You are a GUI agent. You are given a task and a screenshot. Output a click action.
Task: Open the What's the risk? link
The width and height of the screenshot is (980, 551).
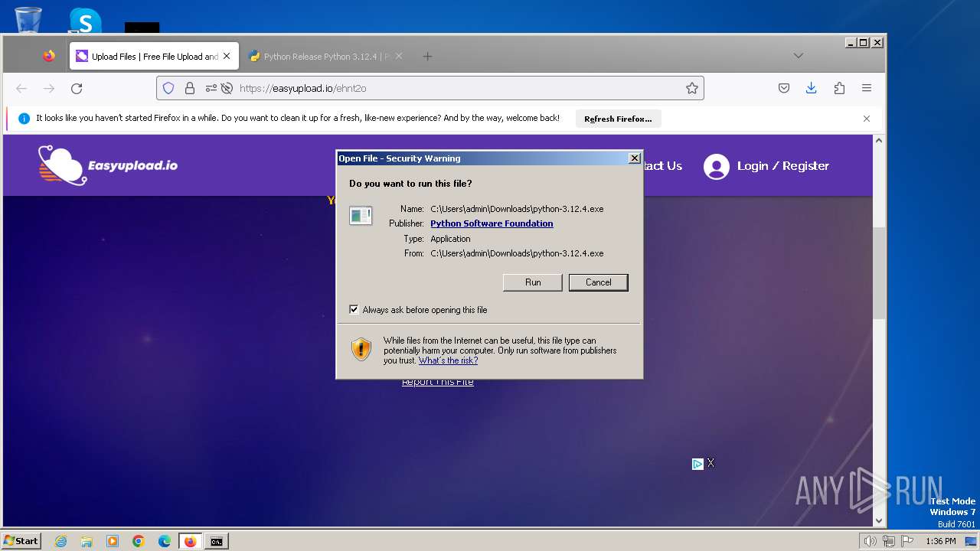pos(448,360)
